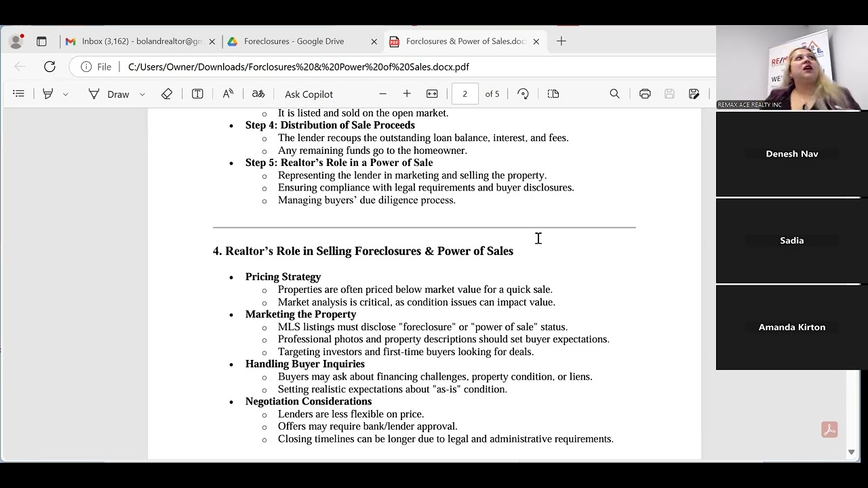The image size is (868, 488).
Task: Click Save as icon
Action: (x=694, y=94)
